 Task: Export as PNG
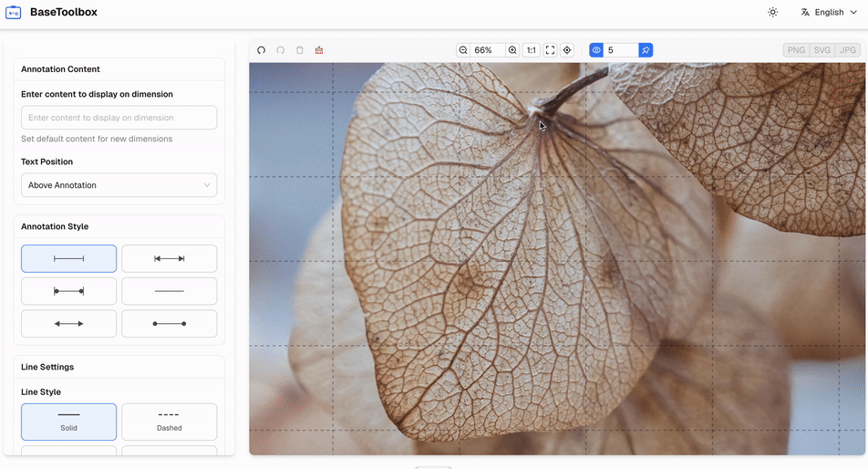coord(796,50)
